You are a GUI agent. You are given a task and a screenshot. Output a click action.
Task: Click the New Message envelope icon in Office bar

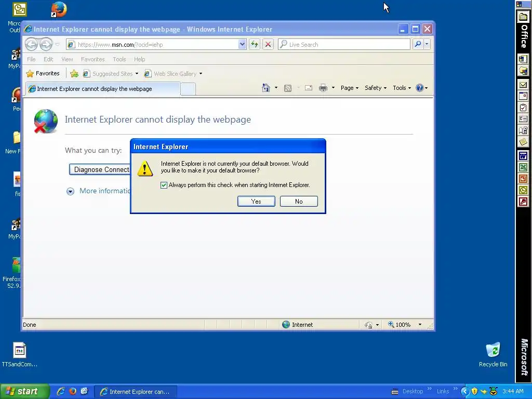point(523,85)
